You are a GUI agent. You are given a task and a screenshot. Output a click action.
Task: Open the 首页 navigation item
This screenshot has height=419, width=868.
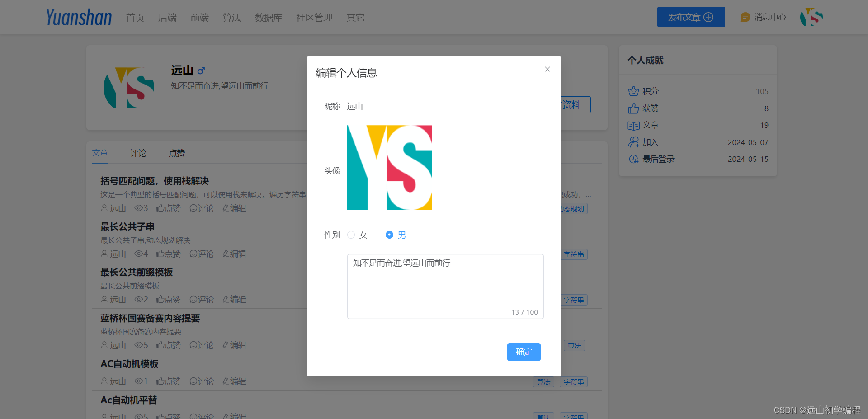tap(135, 18)
